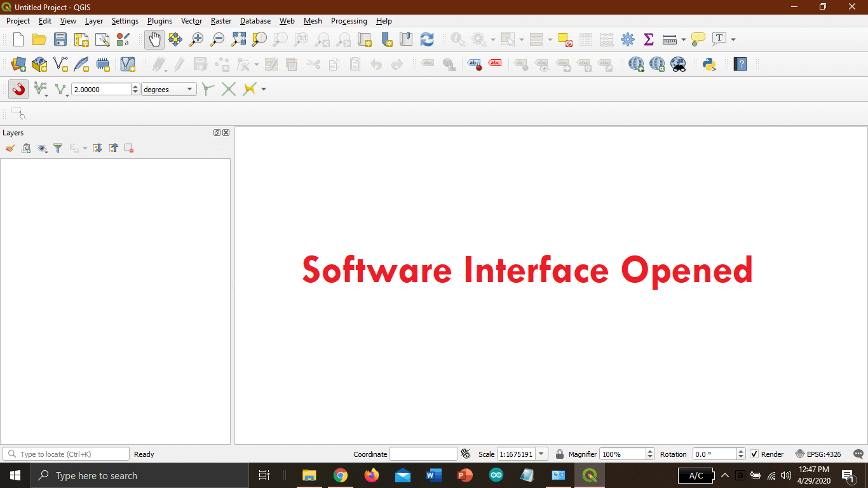This screenshot has width=868, height=488.
Task: Choose the Zoom Out magnifier tool
Action: [x=217, y=39]
